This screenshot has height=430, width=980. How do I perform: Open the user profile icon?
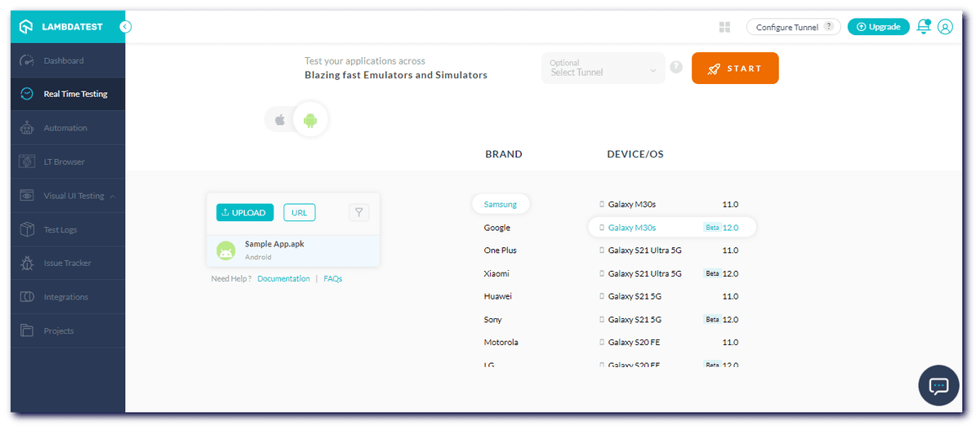point(945,27)
